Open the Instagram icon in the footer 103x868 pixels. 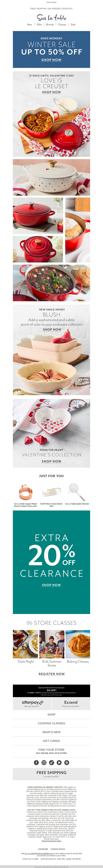[44, 763]
